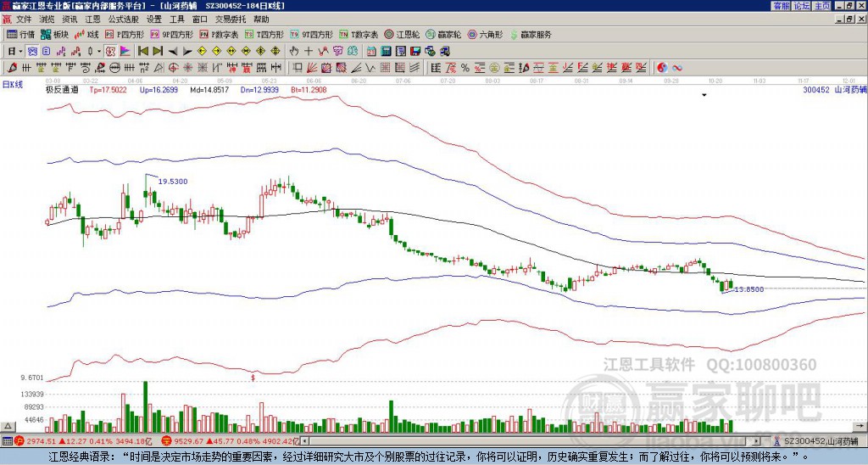The height and width of the screenshot is (465, 868).
Task: Click the 极反通道 indicator label
Action: (x=61, y=89)
